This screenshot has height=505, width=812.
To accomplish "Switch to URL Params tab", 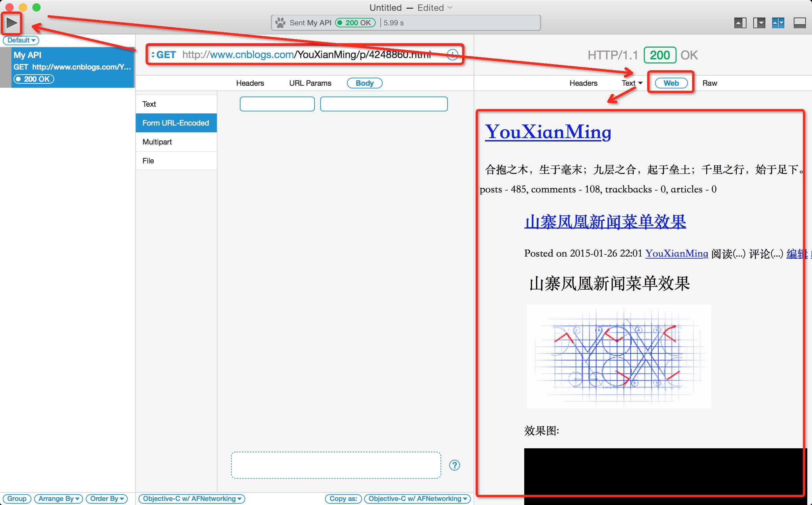I will 310,83.
